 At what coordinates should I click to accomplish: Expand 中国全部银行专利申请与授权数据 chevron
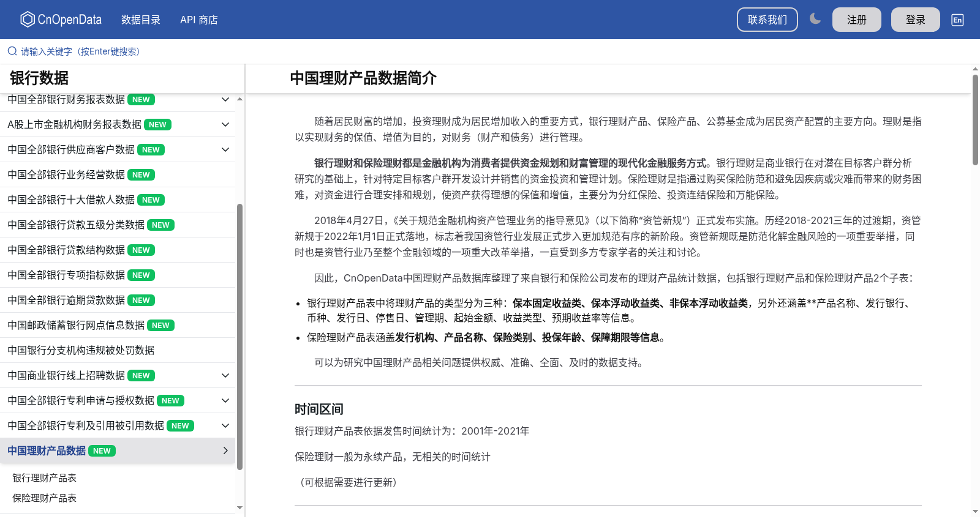coord(225,400)
